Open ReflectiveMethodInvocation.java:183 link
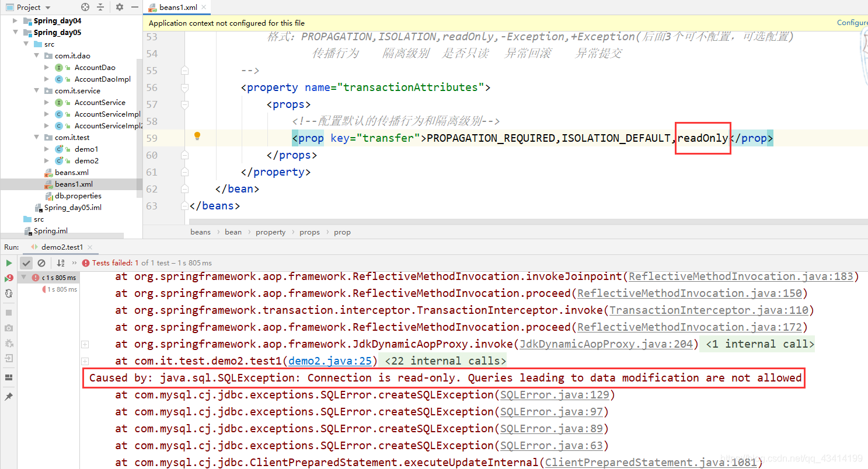 [x=740, y=276]
